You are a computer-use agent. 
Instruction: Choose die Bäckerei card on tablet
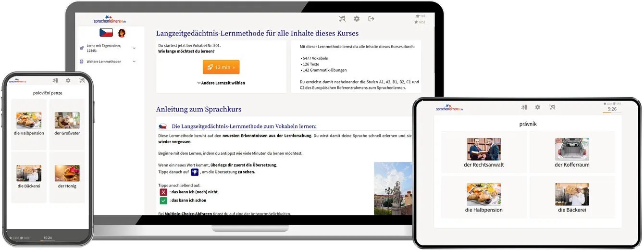[x=572, y=198]
